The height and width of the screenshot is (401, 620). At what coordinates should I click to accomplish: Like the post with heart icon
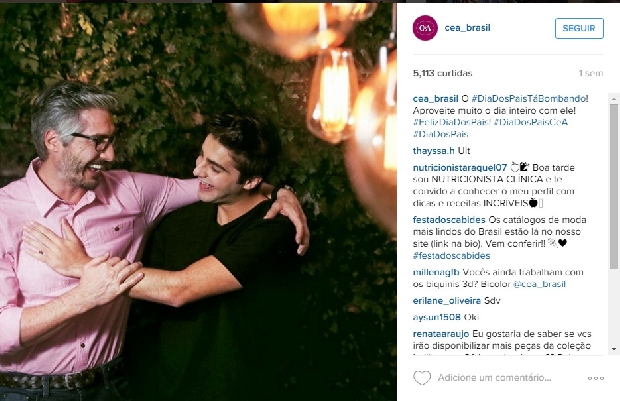coord(422,378)
